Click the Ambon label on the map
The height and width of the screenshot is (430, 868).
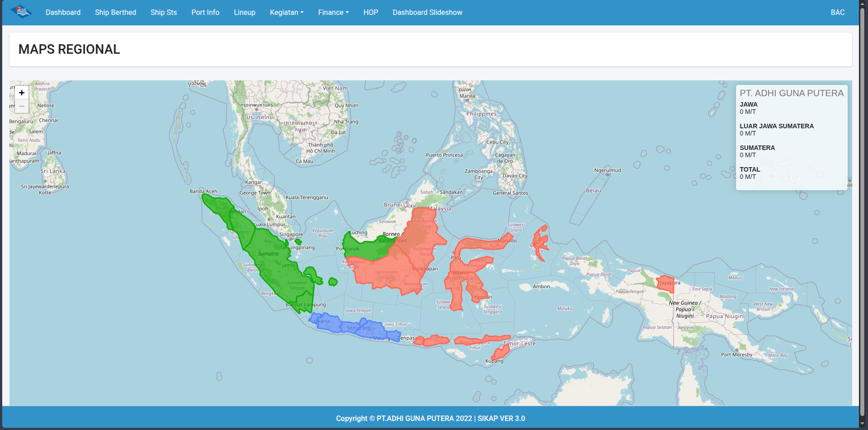(x=541, y=286)
